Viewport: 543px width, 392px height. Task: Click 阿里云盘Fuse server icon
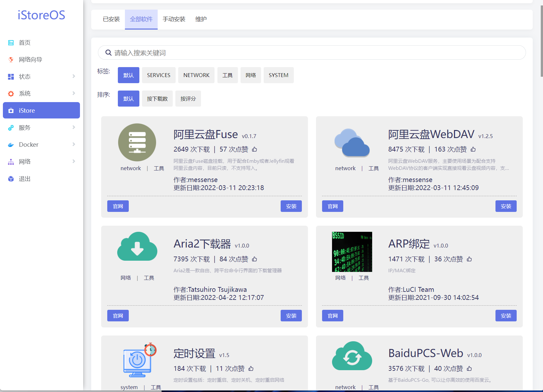[x=137, y=142]
